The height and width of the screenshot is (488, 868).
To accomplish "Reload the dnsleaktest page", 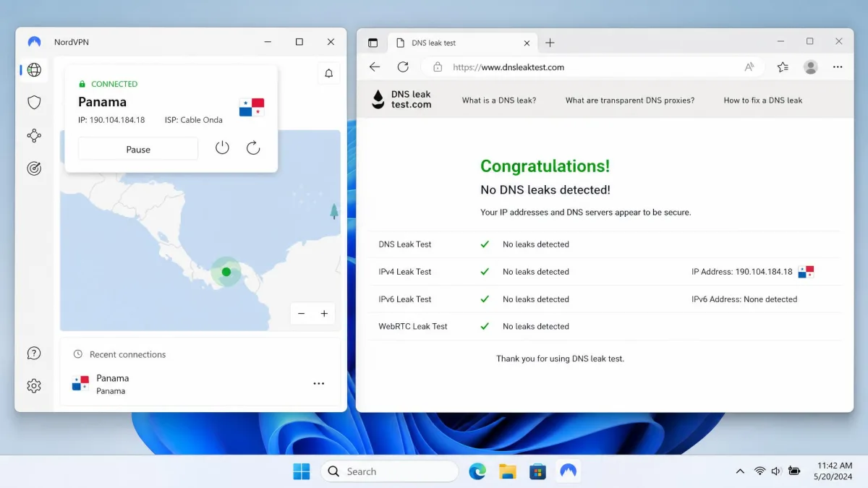I will [x=403, y=67].
